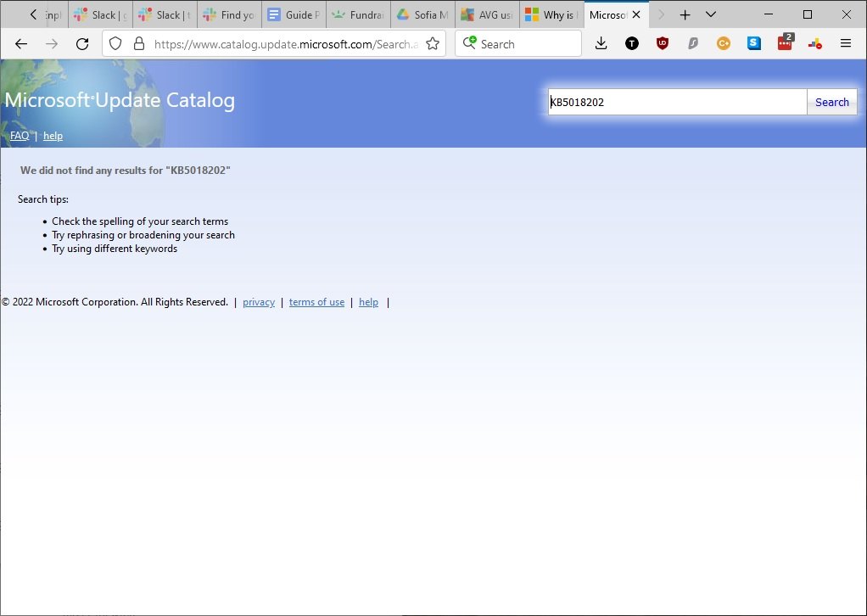Switch to first Slack tab

click(x=101, y=15)
